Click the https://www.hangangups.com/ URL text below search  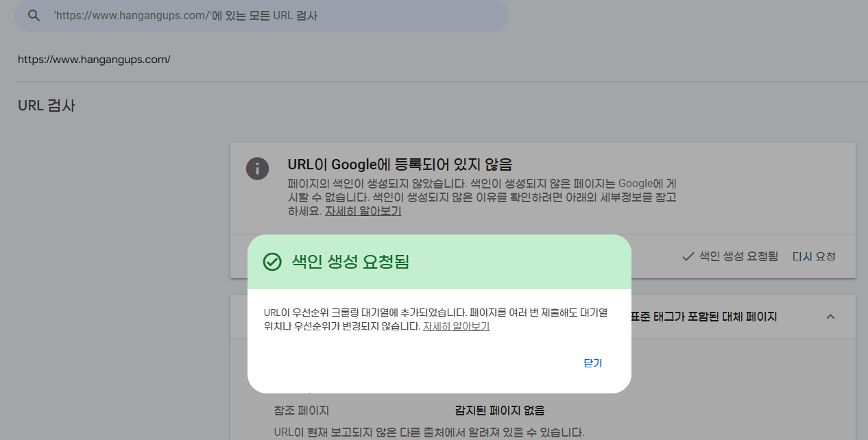coord(94,60)
